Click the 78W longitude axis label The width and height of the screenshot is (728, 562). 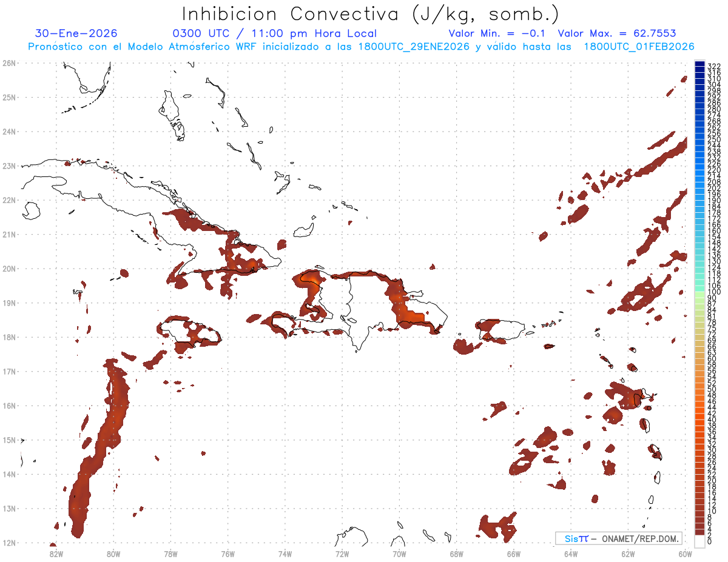[170, 554]
